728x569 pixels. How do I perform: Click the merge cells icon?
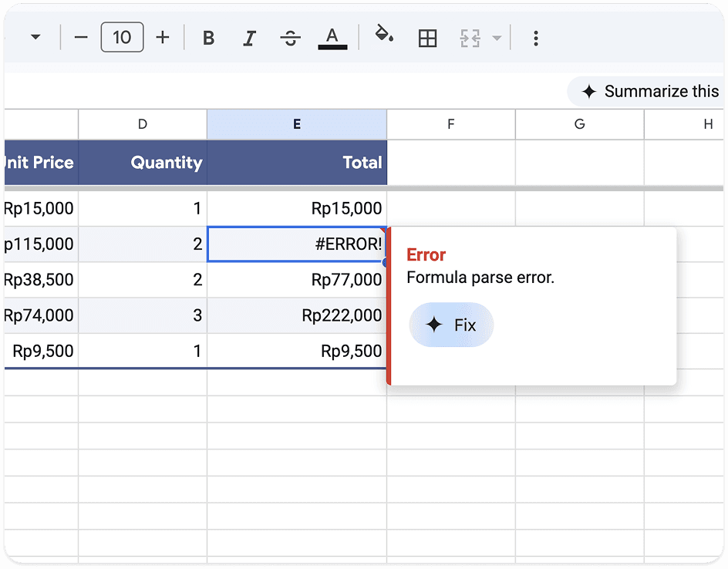pyautogui.click(x=470, y=38)
